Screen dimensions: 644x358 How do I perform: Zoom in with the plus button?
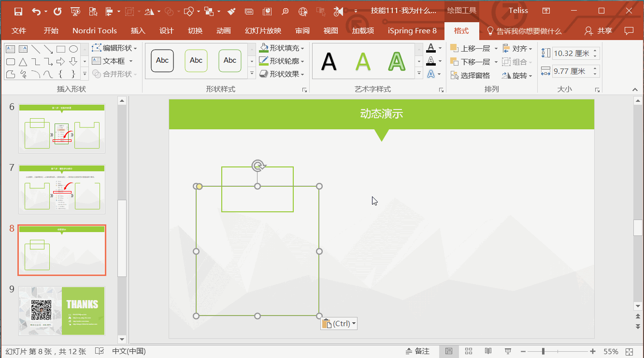pyautogui.click(x=593, y=351)
